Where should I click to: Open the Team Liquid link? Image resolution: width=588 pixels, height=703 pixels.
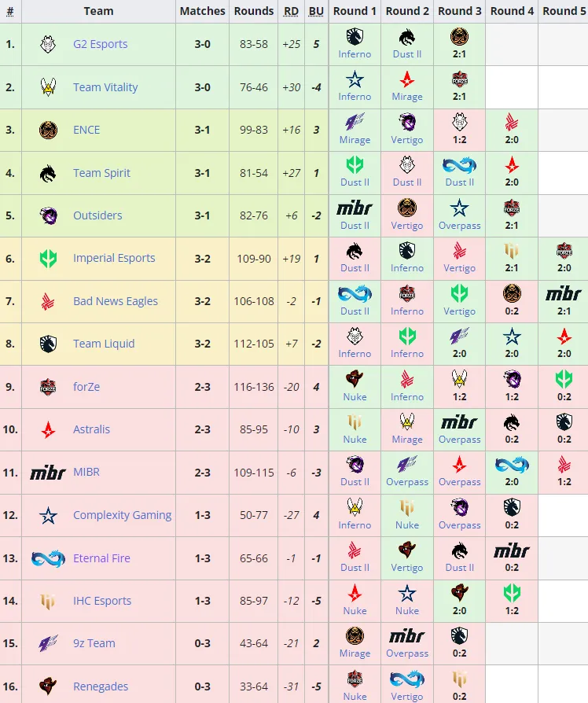pyautogui.click(x=104, y=344)
